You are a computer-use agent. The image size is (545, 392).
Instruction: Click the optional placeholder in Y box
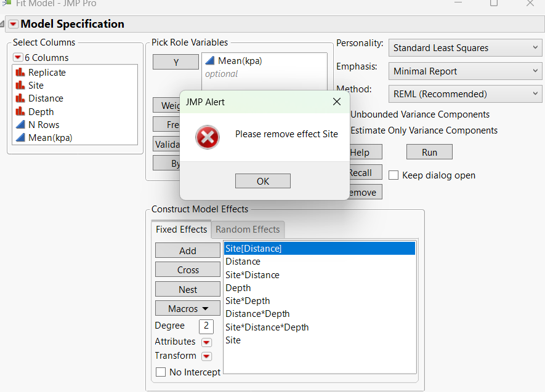(x=222, y=74)
